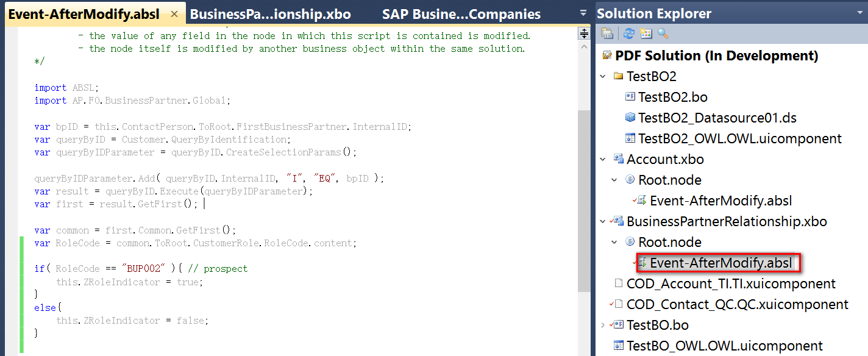Click the Properties icon in Solution Explorer toolbar
The height and width of the screenshot is (356, 868).
(x=607, y=34)
